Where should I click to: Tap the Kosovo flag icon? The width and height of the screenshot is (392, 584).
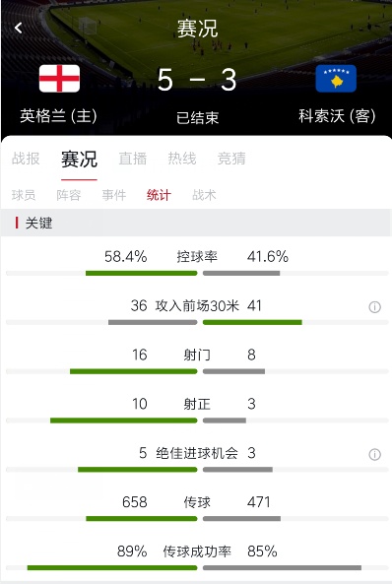pos(336,78)
